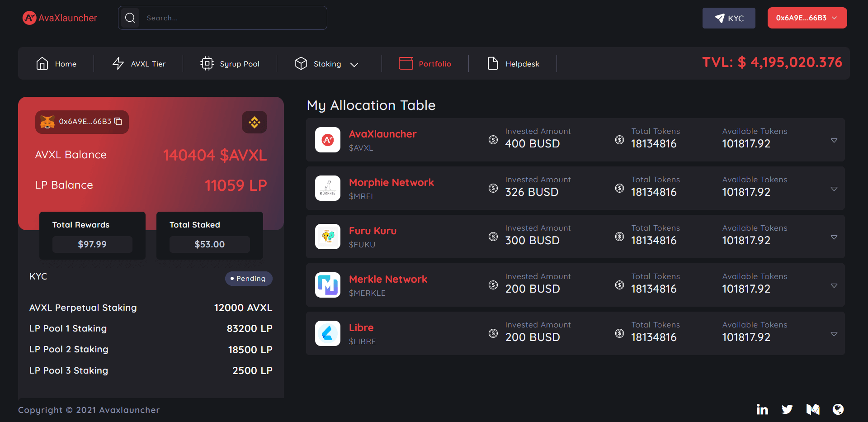This screenshot has height=422, width=868.
Task: Open the AVXL Tier page
Action: [139, 64]
